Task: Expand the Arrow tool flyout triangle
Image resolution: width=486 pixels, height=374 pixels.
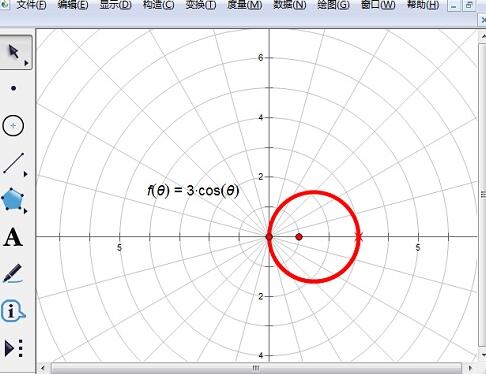Action: 26,63
